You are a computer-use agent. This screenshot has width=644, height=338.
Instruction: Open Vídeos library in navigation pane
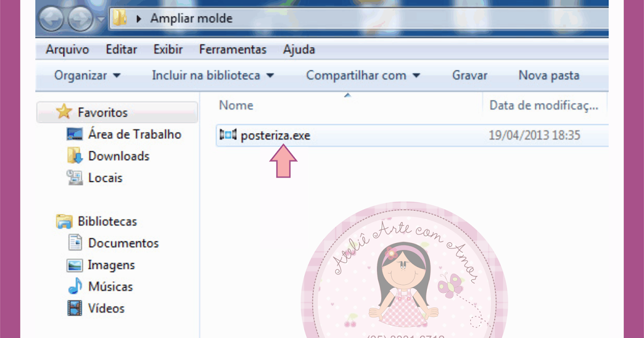coord(106,308)
